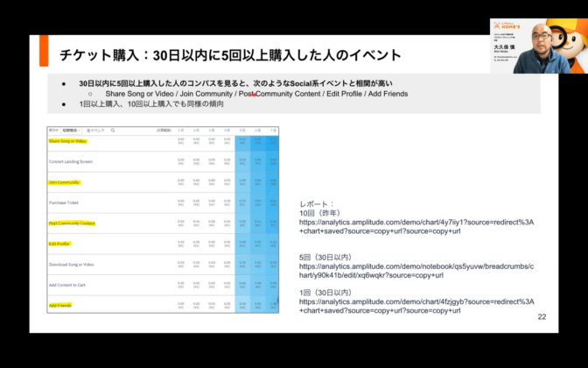Open the 全イベント event filter
Screen dimensions: 588x368
click(94, 130)
